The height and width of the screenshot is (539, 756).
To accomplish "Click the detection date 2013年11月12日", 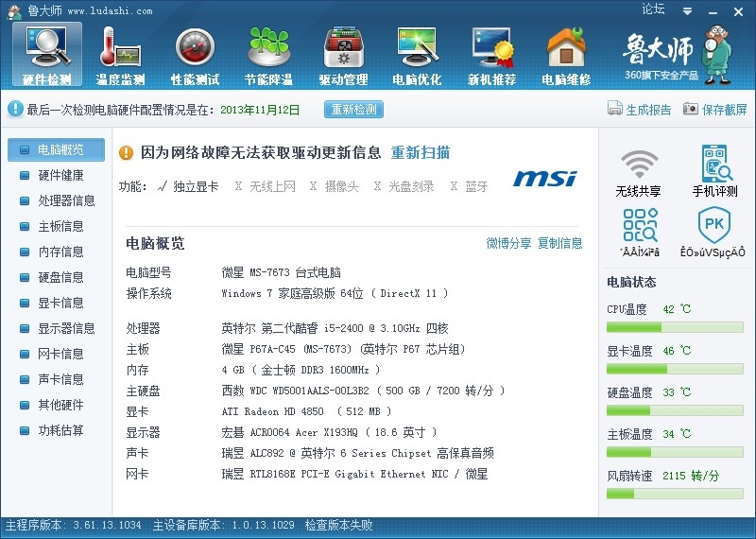I will [260, 110].
